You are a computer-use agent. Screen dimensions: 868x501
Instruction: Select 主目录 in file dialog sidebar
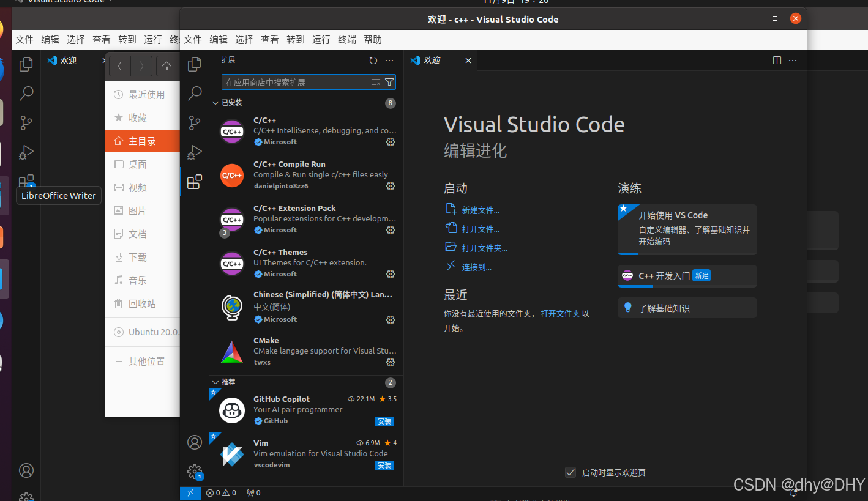pos(143,141)
